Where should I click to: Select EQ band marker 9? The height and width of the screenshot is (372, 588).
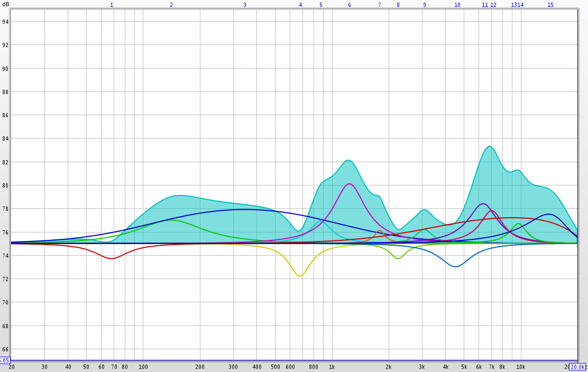(425, 5)
